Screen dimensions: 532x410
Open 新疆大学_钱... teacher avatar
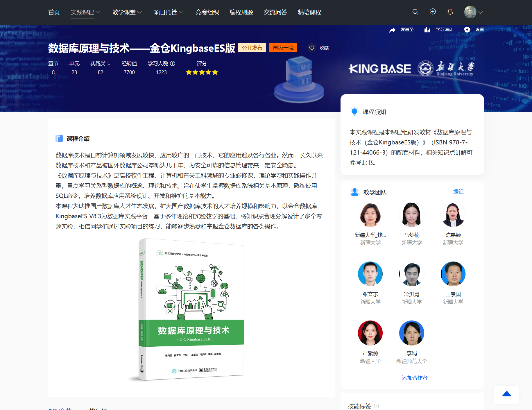tap(370, 215)
